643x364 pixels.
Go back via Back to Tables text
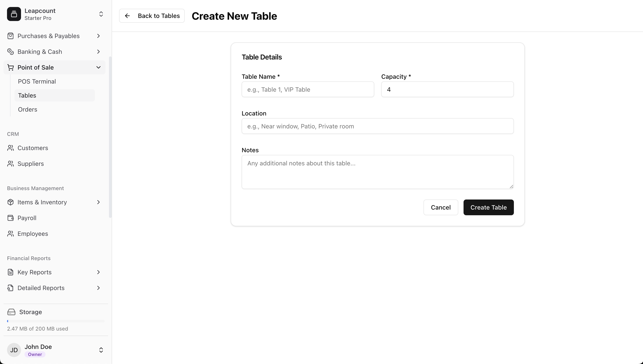tap(159, 16)
